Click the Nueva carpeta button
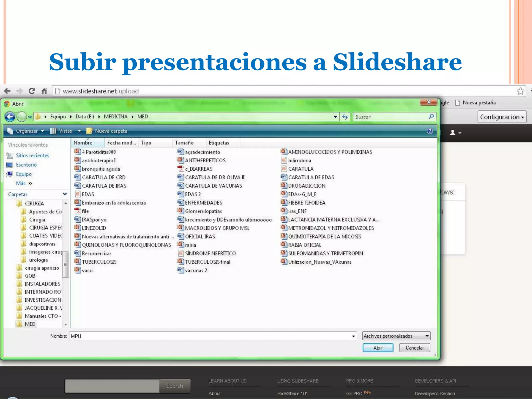The height and width of the screenshot is (399, 532). coord(107,131)
